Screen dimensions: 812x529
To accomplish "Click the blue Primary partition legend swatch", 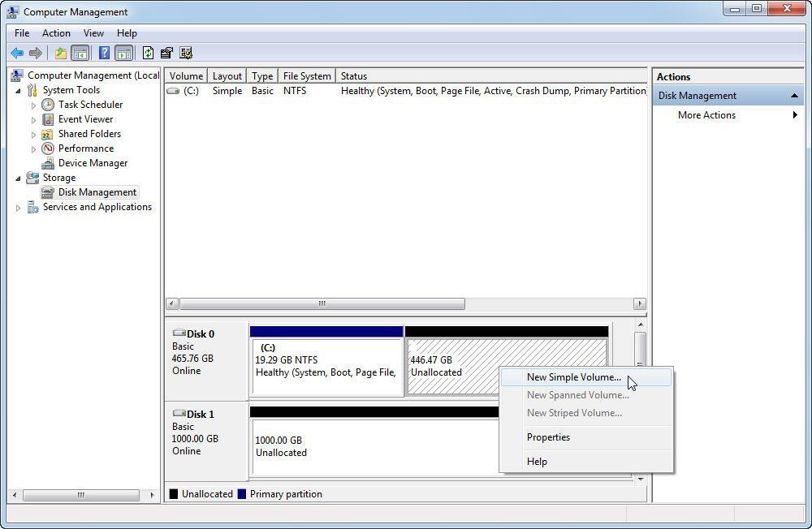I will (242, 494).
